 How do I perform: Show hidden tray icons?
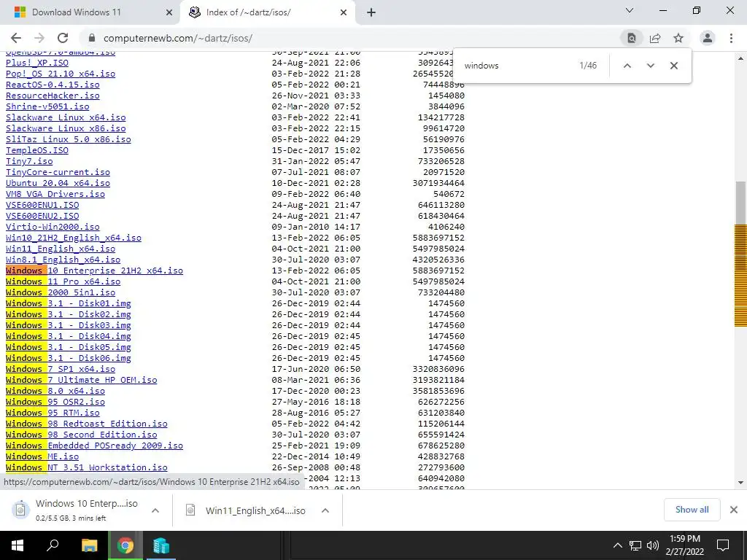(617, 545)
